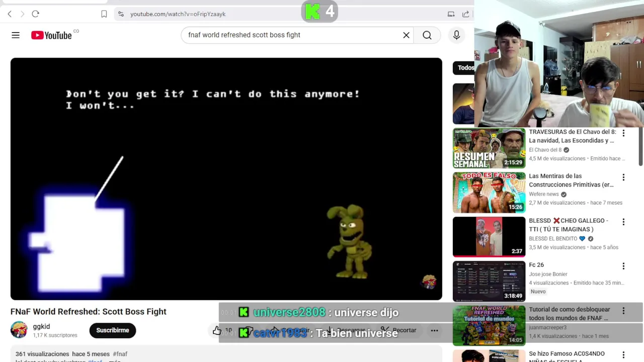
Task: Like the video thumbs-up button
Action: click(x=217, y=330)
